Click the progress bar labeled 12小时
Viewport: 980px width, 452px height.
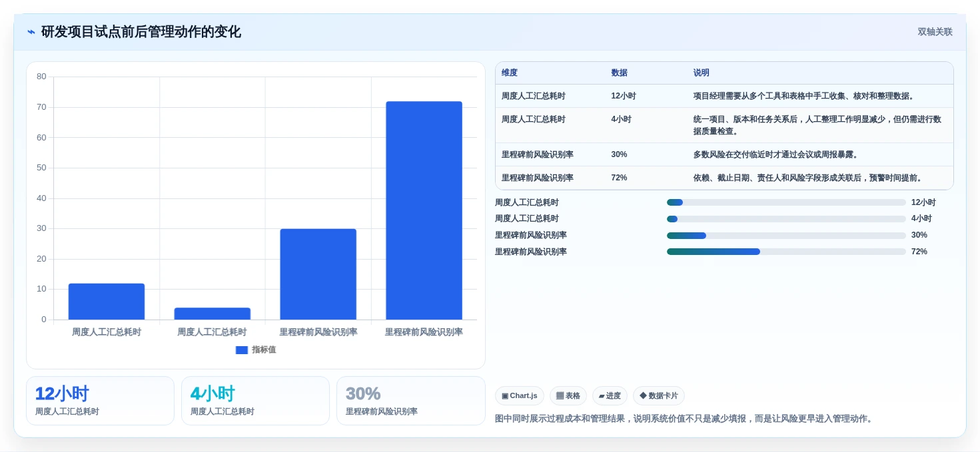786,202
